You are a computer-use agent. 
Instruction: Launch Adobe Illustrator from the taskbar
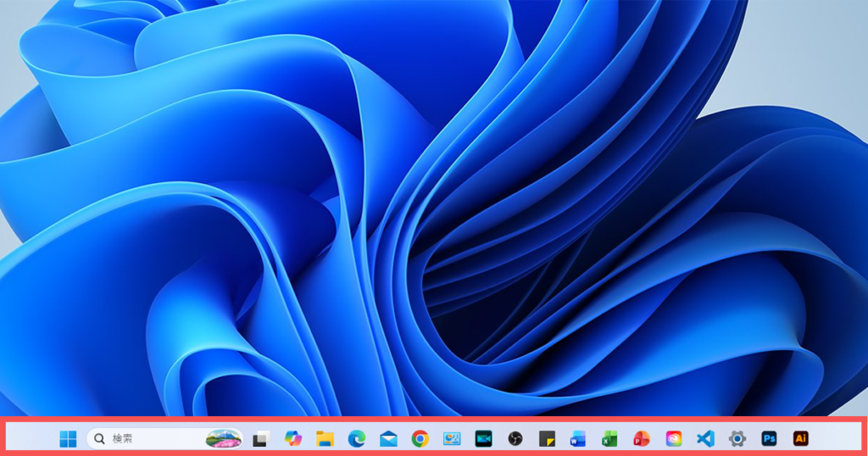pos(800,438)
